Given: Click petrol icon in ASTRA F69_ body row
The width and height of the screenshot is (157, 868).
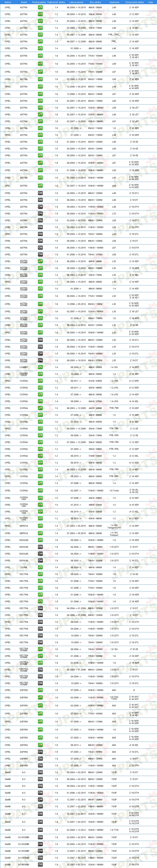Looking at the screenshot, I should [x=40, y=42].
